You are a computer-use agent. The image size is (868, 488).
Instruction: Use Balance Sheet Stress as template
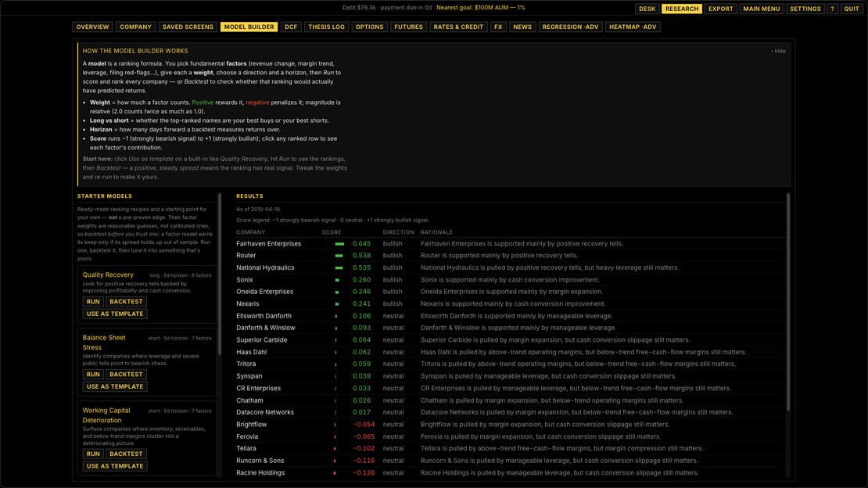[x=115, y=386]
